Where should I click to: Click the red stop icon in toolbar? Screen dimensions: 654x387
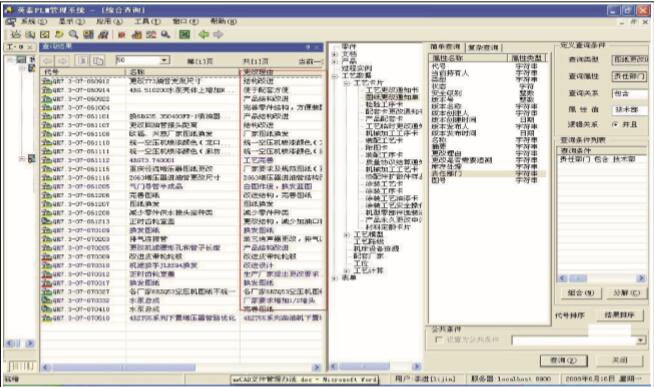click(121, 35)
